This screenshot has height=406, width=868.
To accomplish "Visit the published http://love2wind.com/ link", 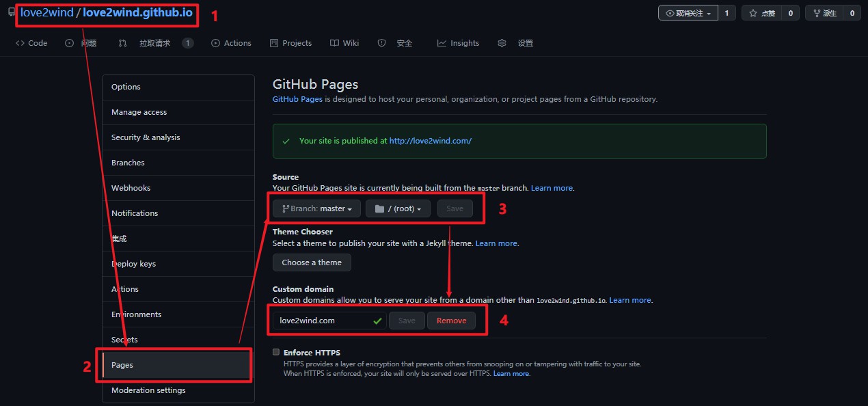I will pyautogui.click(x=431, y=141).
